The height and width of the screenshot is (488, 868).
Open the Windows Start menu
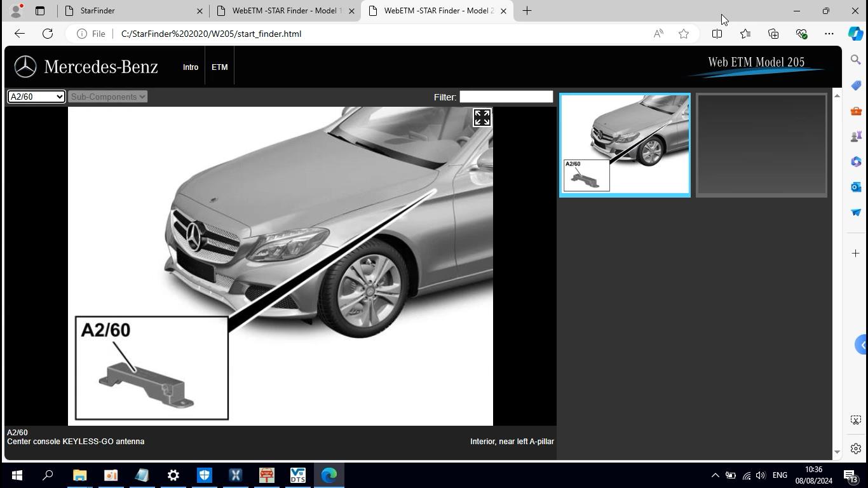click(x=17, y=475)
